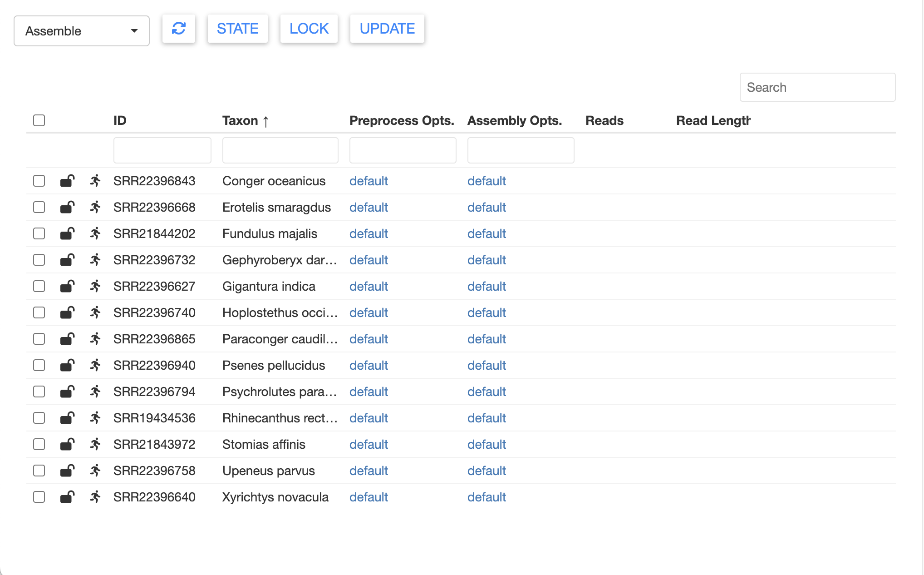Click the taxon text Psenes pellucidus
The width and height of the screenshot is (924, 575).
274,365
